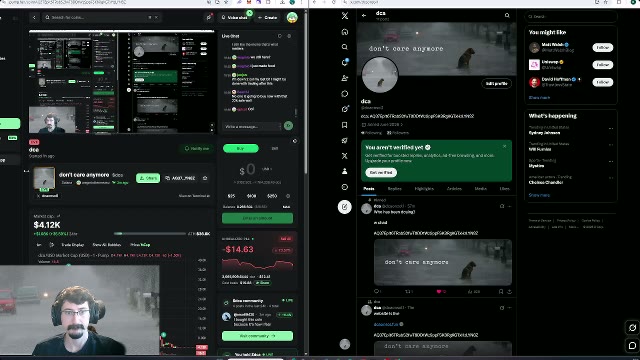Open the Follow people icon in X sidebar

click(345, 78)
